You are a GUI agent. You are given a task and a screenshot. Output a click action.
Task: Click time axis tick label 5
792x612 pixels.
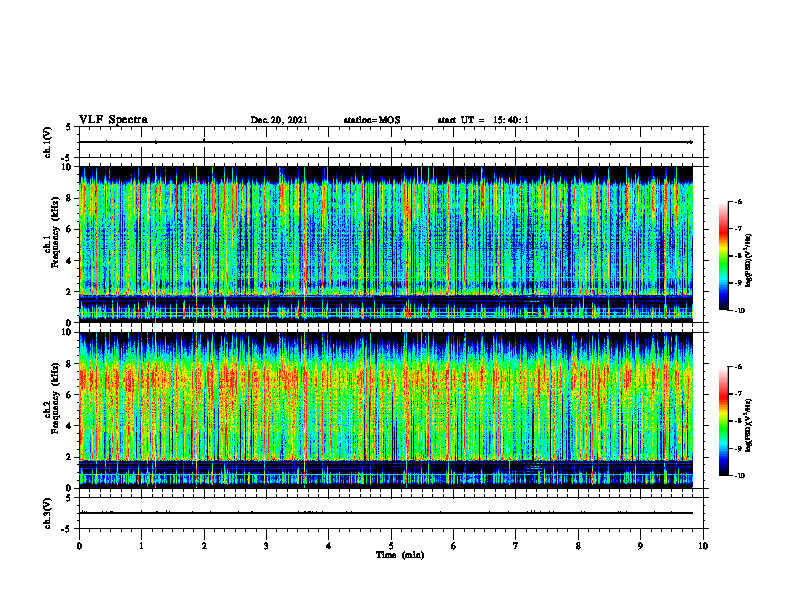(x=391, y=546)
